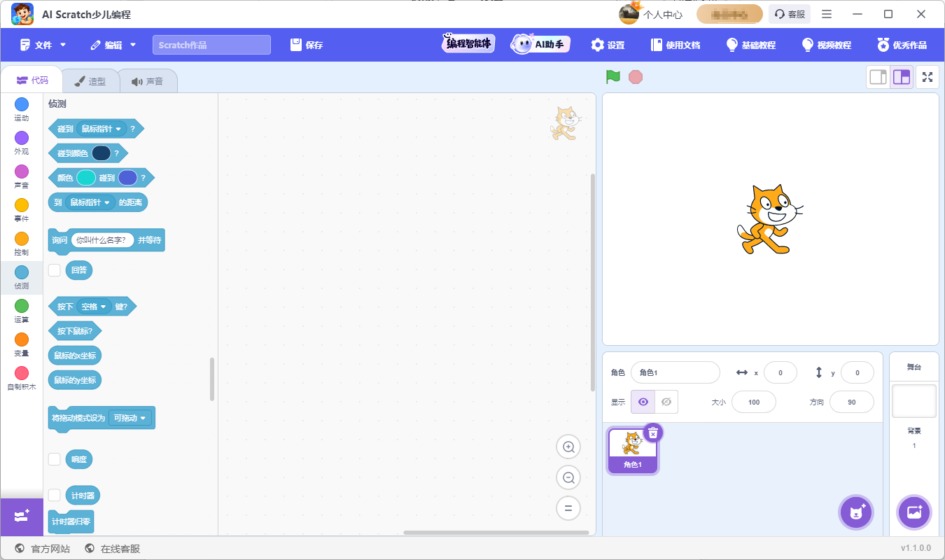Select the stage backdrop thumbnail
The height and width of the screenshot is (560, 945).
tap(913, 401)
